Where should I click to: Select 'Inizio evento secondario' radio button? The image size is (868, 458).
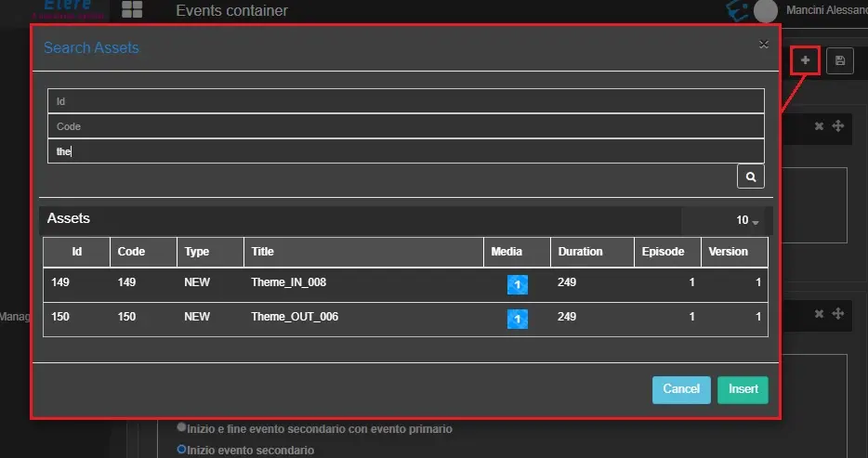pyautogui.click(x=181, y=450)
